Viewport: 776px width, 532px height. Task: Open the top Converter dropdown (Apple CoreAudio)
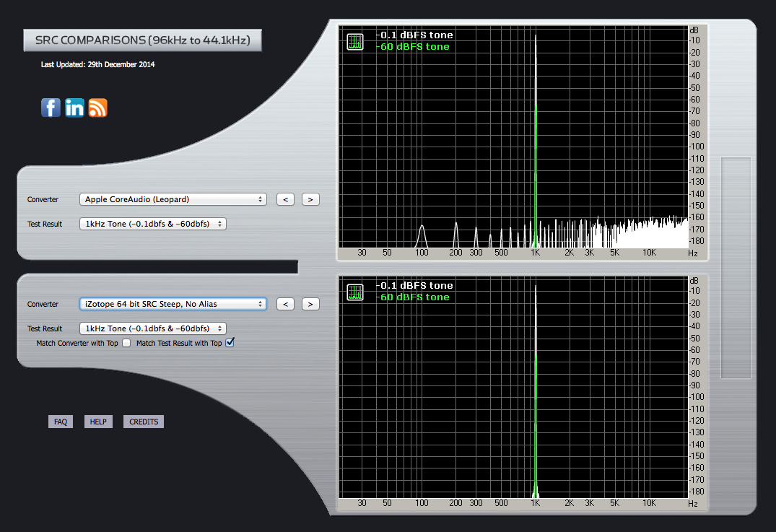tap(173, 199)
